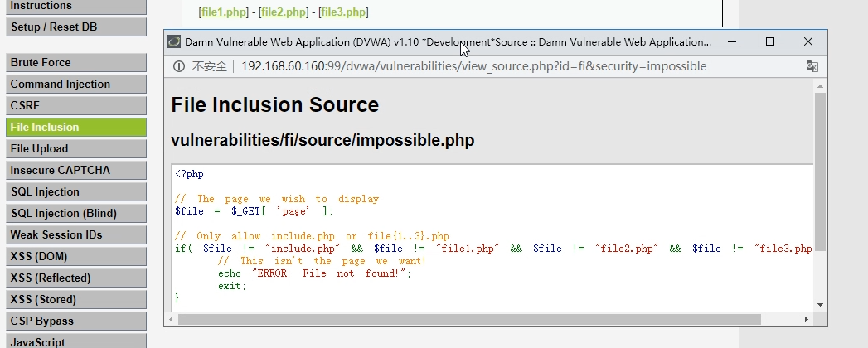Maximize the view source popup window
Viewport: 868px width, 348px height.
click(x=770, y=41)
